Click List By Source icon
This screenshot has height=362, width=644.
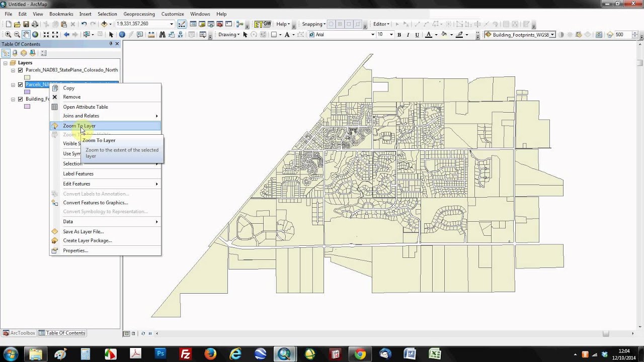tap(15, 53)
